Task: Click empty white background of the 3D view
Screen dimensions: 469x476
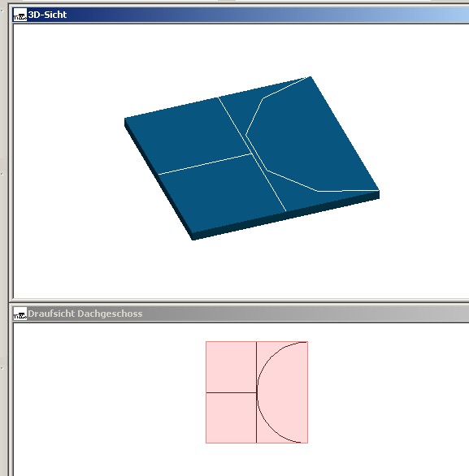Action: [x=76, y=243]
